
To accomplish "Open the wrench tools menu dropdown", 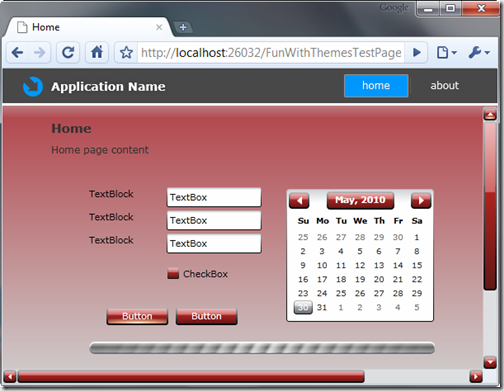I will pyautogui.click(x=479, y=53).
